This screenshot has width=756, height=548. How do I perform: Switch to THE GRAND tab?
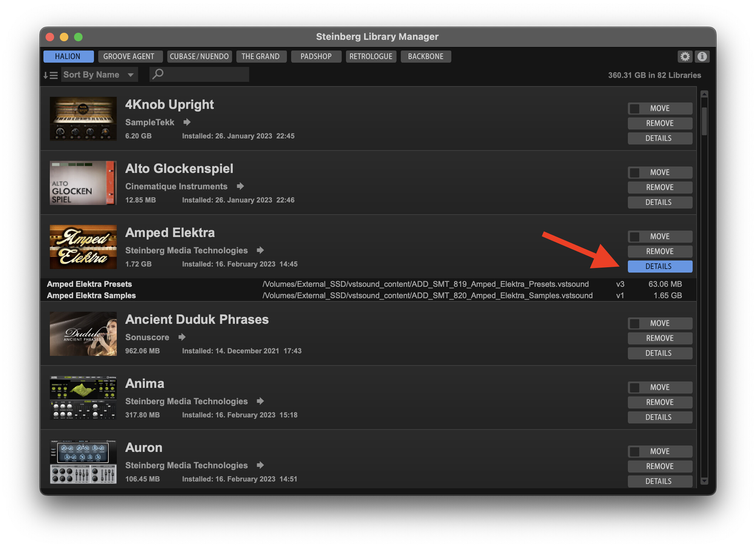pyautogui.click(x=261, y=57)
